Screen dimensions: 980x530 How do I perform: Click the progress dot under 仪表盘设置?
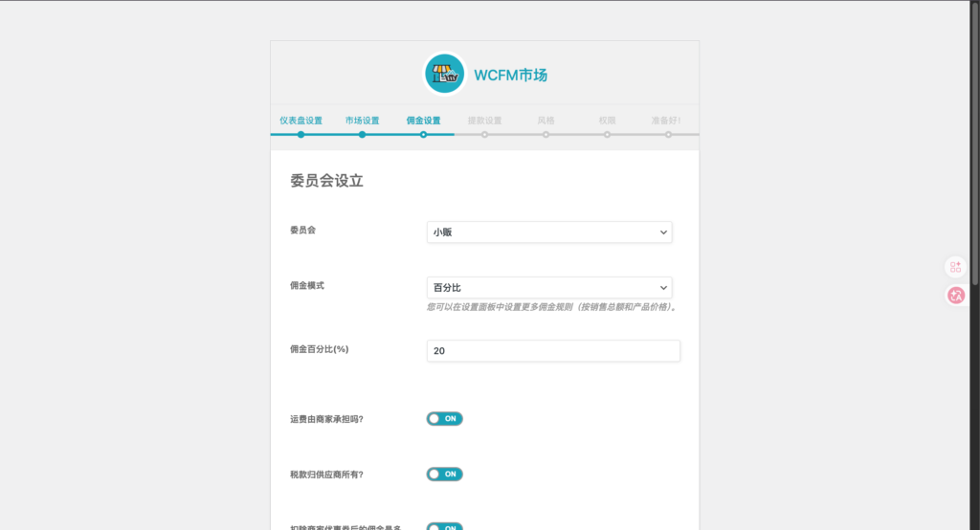[301, 134]
